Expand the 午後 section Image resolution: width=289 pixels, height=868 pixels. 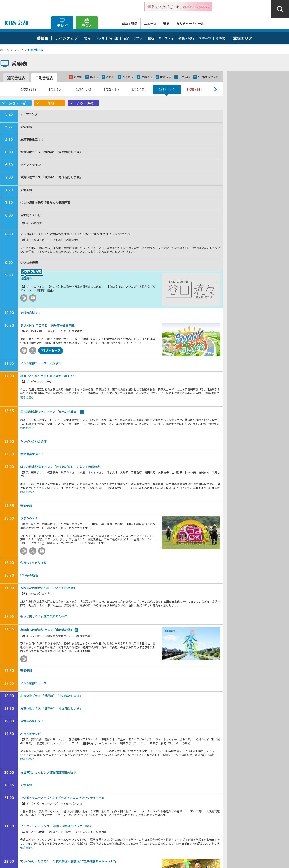tap(50, 103)
